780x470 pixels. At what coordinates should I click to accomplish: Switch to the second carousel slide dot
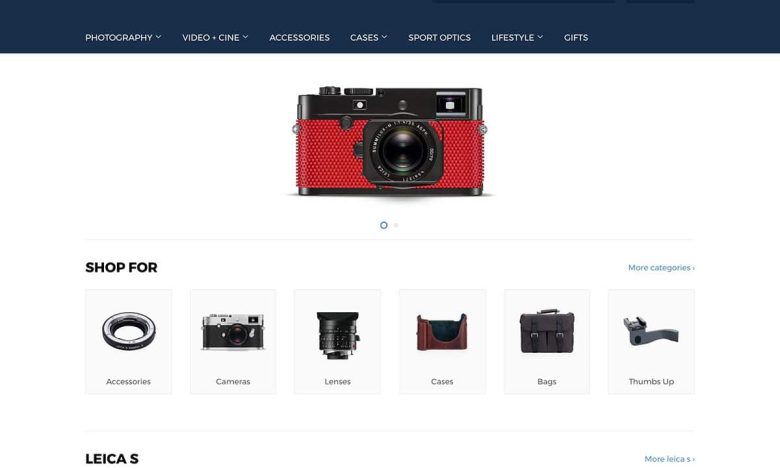point(396,225)
